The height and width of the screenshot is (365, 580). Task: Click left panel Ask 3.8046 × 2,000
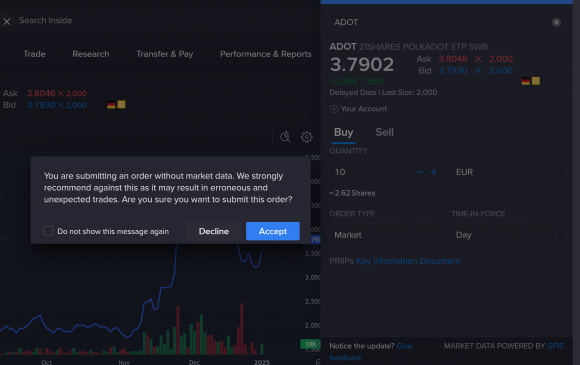tap(57, 93)
